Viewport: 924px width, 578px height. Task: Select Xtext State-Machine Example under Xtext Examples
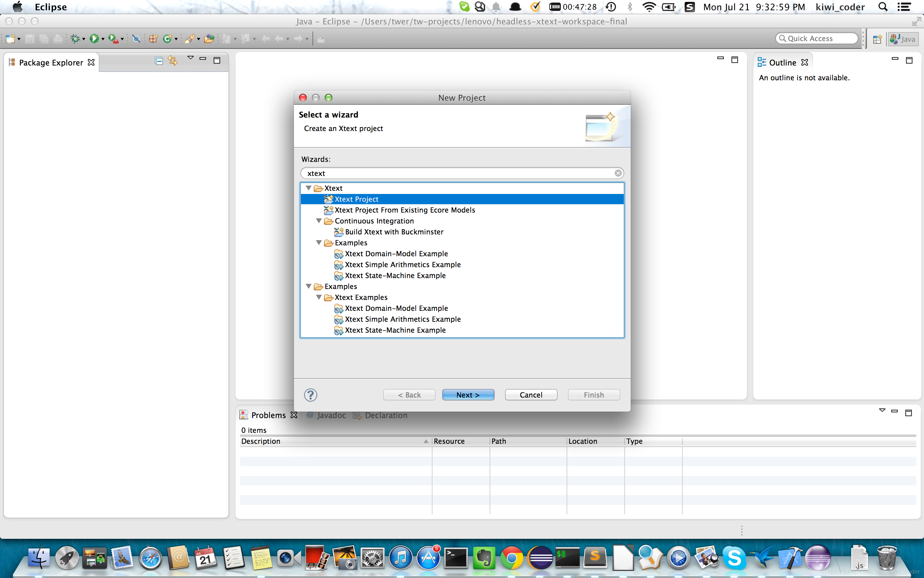point(390,330)
